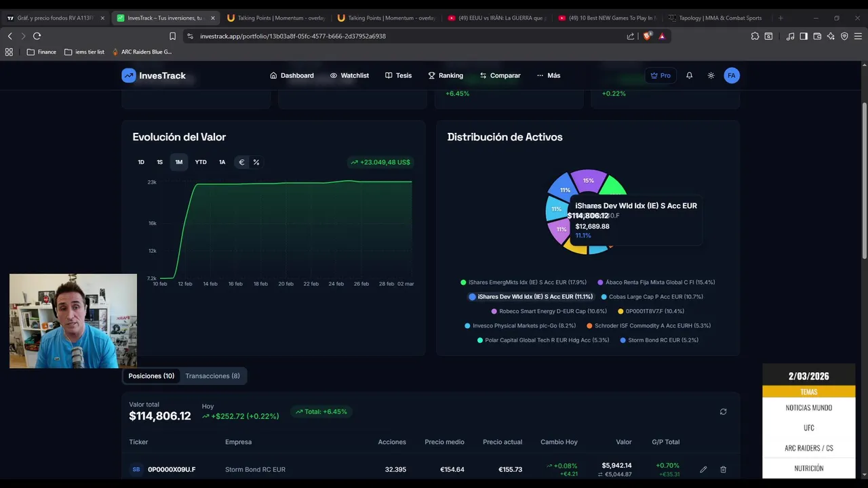Click the Pro crown button
The width and height of the screenshot is (868, 488).
coord(660,75)
